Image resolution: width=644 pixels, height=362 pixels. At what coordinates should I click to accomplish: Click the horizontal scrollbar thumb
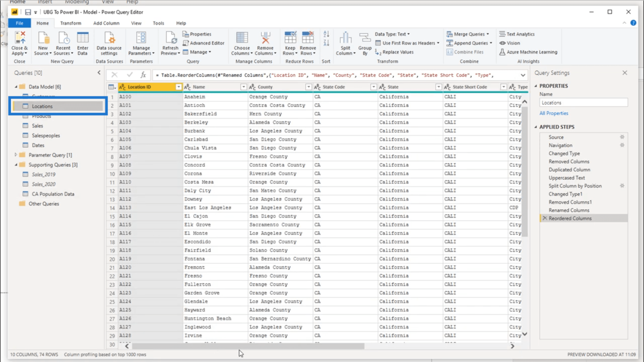tap(248, 346)
